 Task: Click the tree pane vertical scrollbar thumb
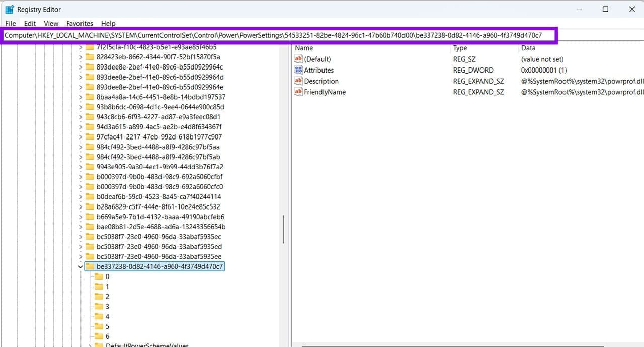tap(284, 229)
